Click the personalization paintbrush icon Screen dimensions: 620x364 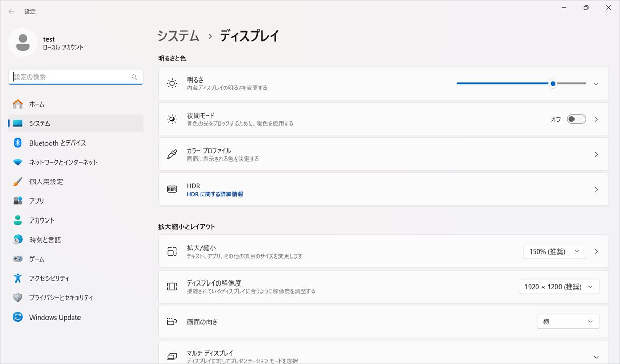pyautogui.click(x=18, y=182)
